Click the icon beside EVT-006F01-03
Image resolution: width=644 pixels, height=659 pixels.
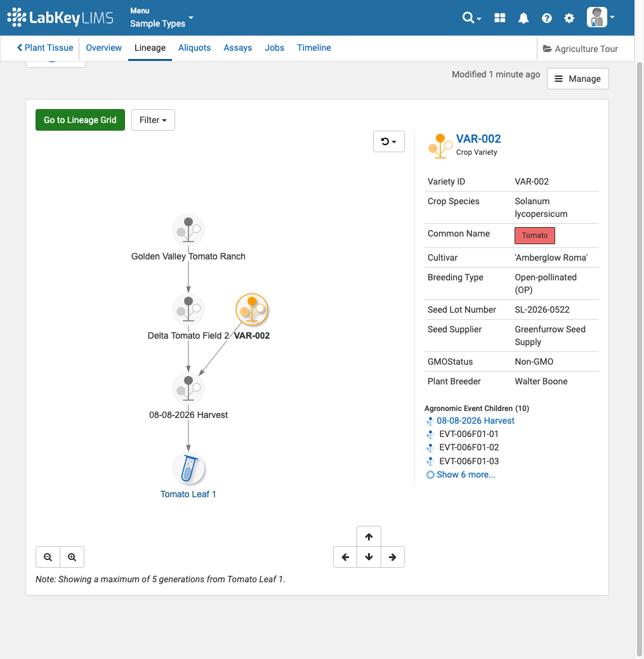point(430,462)
